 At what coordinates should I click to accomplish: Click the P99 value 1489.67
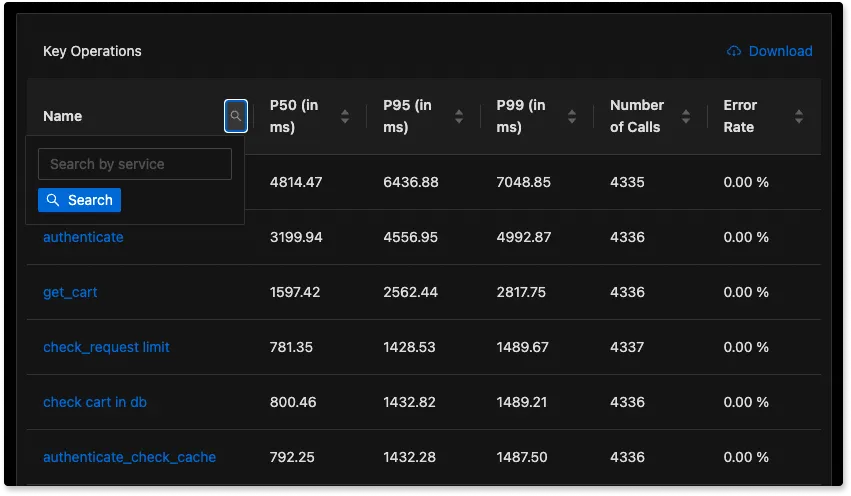coord(523,347)
